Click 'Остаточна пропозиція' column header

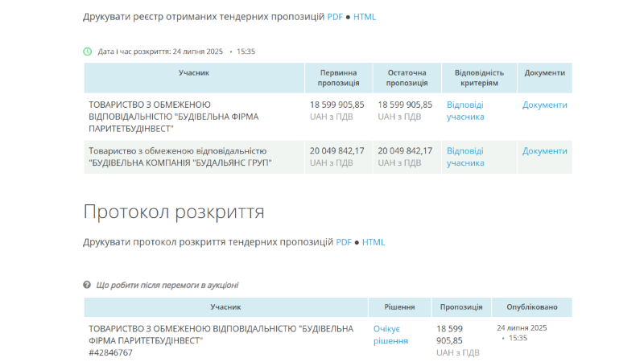(x=407, y=78)
